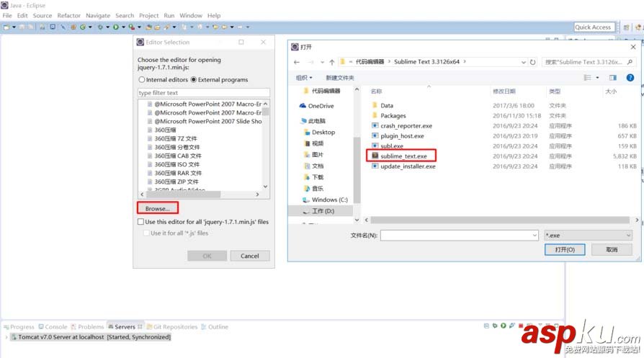Viewport: 644px width, 358px height.
Task: Click the Collapse All icon in Servers view
Action: tap(487, 326)
